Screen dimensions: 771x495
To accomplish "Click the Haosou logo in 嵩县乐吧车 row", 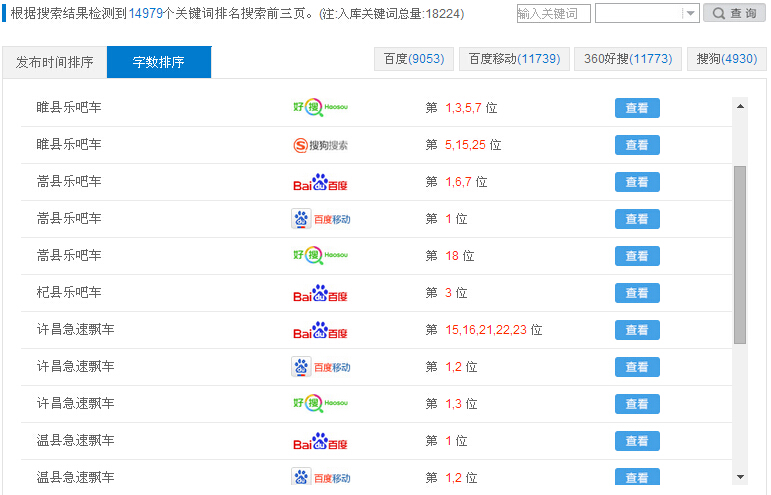I will point(320,256).
